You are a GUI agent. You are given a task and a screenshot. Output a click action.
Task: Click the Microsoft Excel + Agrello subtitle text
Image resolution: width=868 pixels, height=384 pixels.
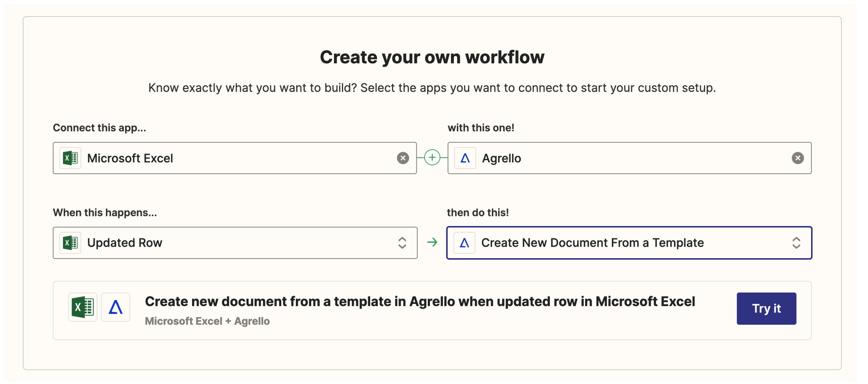pyautogui.click(x=207, y=321)
